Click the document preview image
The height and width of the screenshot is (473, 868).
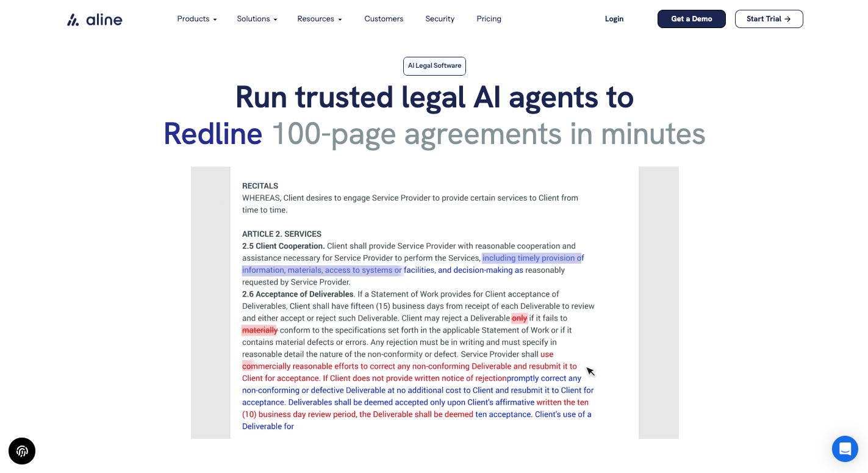point(434,303)
